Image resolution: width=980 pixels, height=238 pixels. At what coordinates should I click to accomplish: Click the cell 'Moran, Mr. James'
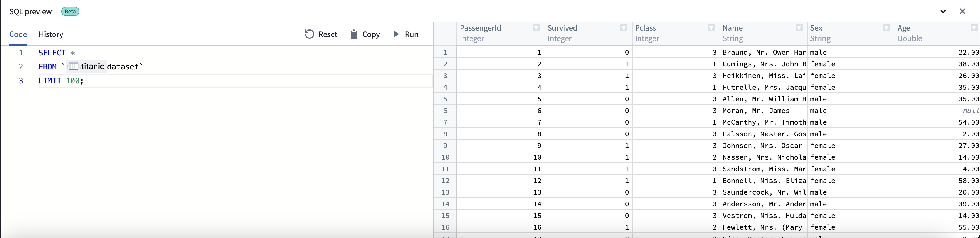coord(763,111)
